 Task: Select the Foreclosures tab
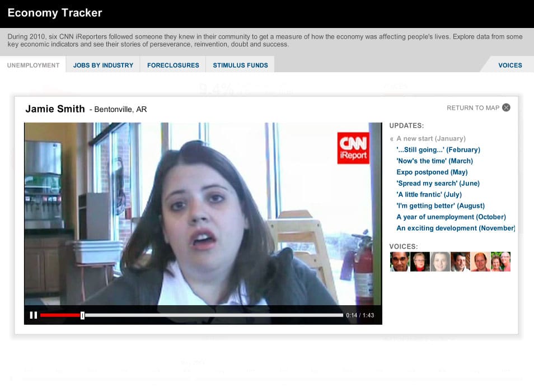coord(173,65)
